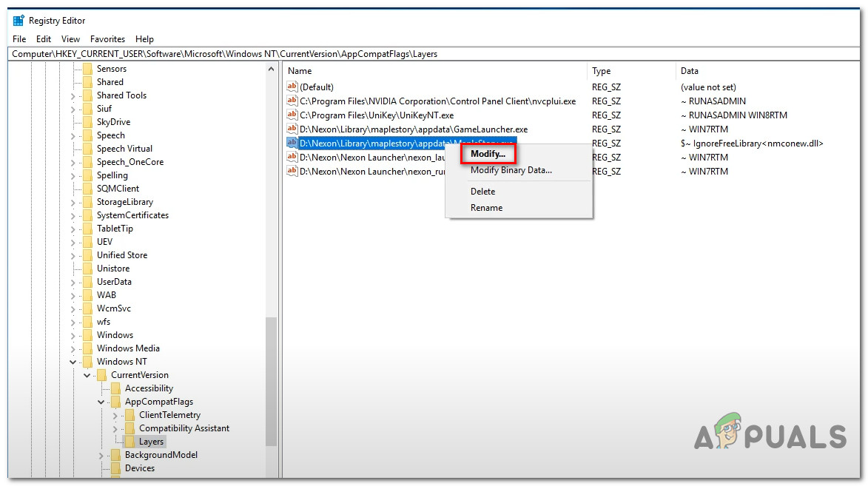Click the CurrentVersion folder icon
868x486 pixels.
coord(101,375)
